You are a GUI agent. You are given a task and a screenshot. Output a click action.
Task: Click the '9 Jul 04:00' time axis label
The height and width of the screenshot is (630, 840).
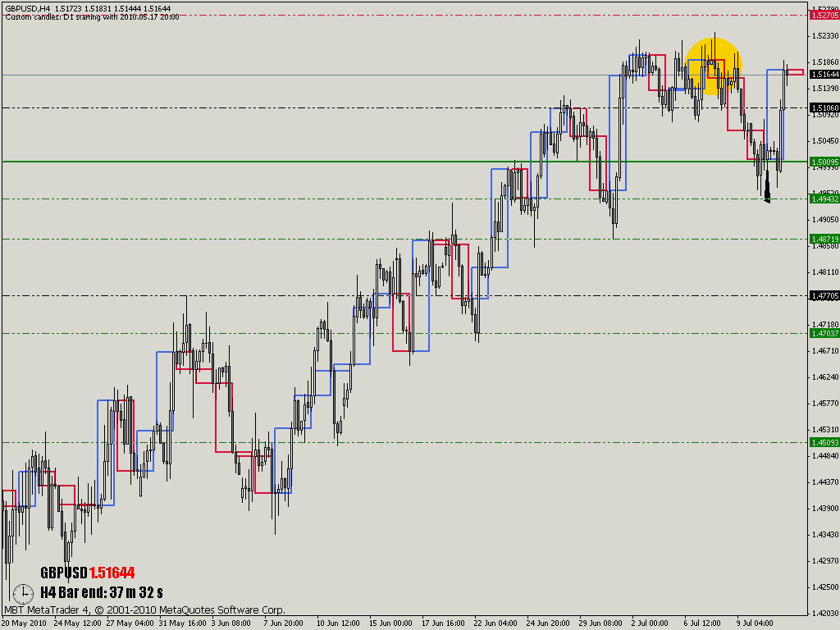755,623
